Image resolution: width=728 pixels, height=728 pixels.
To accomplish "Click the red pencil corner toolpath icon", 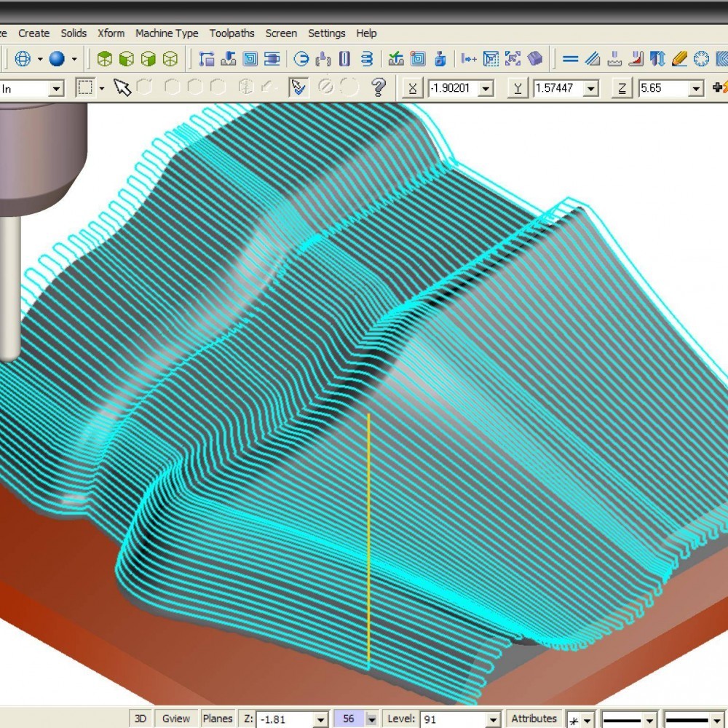I will [636, 59].
